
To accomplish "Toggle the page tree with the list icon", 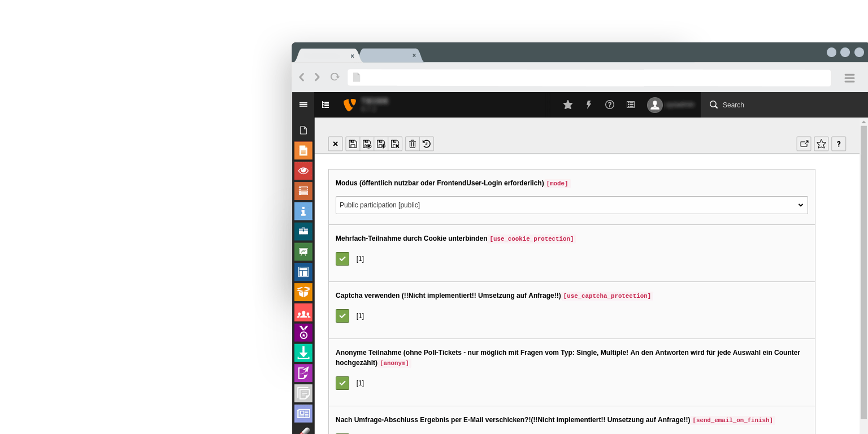I will pyautogui.click(x=325, y=105).
